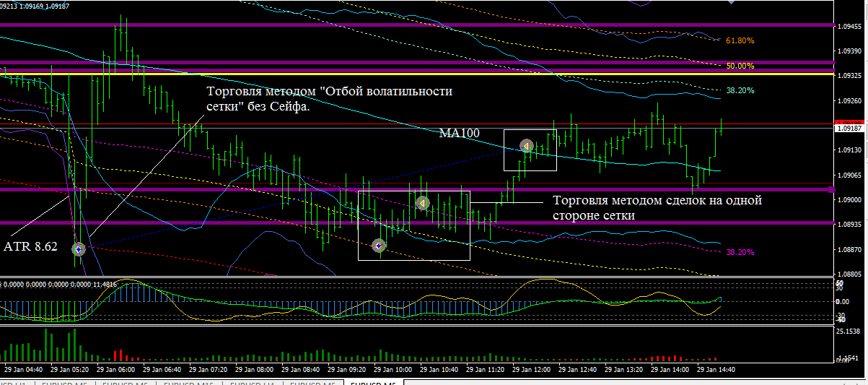The width and height of the screenshot is (868, 385).
Task: Select the 50.00% Fibonacci level label
Action: click(x=740, y=66)
